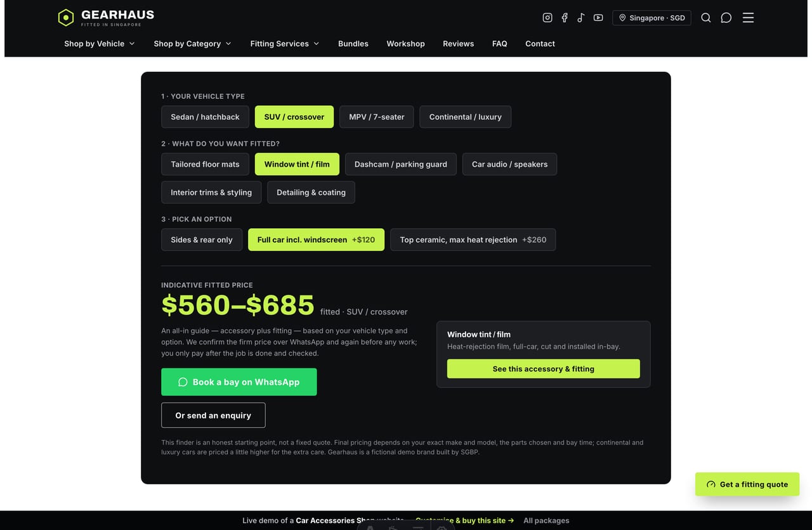Open the FAQ page
812x530 pixels.
pos(499,44)
